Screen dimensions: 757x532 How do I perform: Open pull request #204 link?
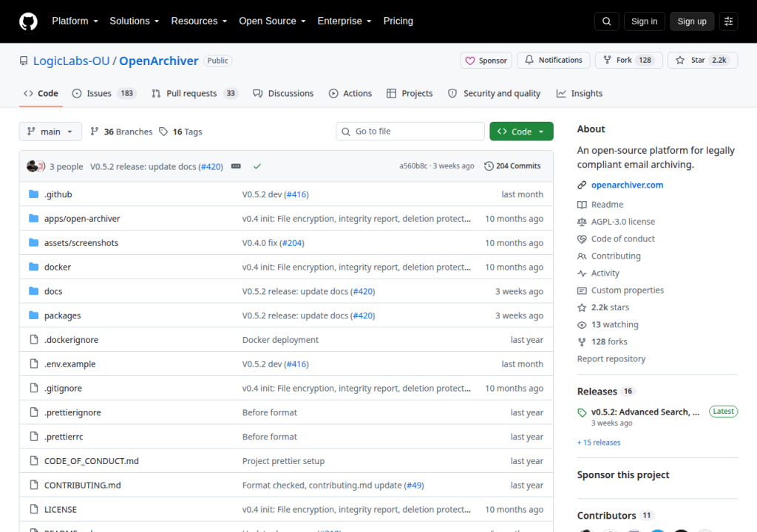(x=292, y=243)
